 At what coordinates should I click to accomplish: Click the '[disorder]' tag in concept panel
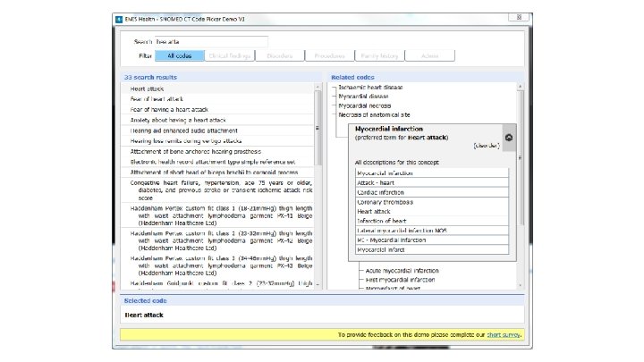[487, 146]
